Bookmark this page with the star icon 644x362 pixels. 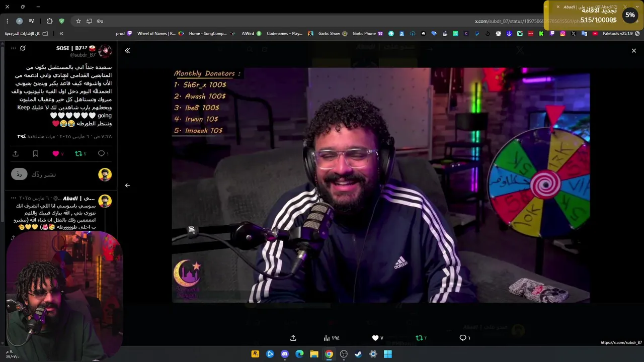pos(78,21)
